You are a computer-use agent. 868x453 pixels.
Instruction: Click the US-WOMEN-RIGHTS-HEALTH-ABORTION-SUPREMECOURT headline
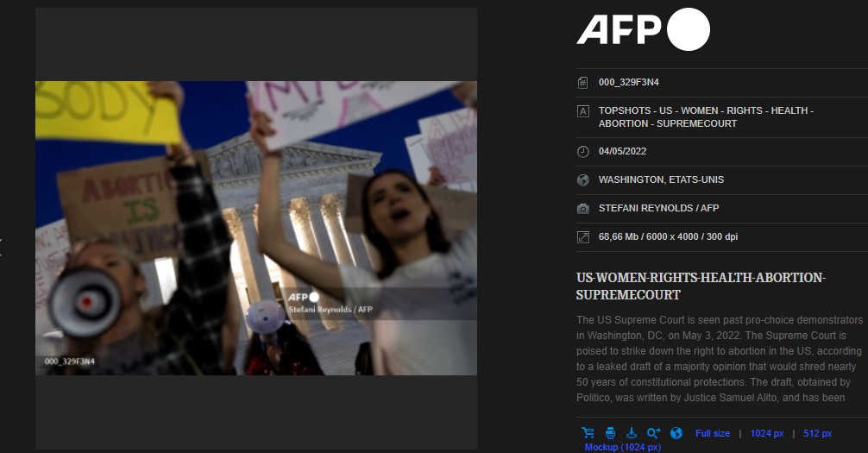point(701,286)
